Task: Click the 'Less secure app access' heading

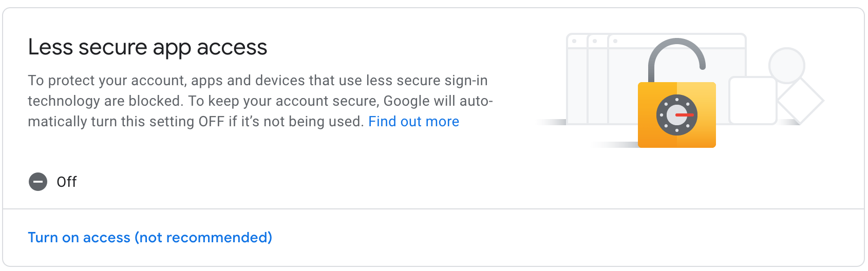Action: (x=147, y=47)
